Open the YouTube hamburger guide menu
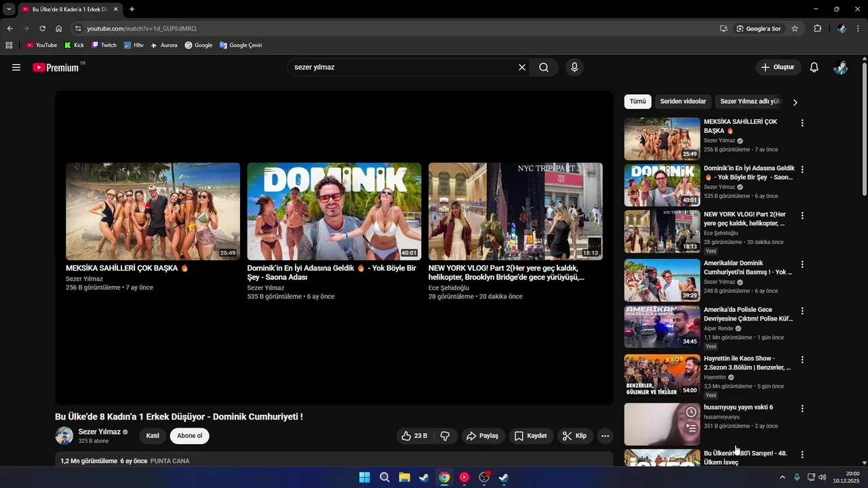Viewport: 868px width, 488px height. click(x=16, y=67)
